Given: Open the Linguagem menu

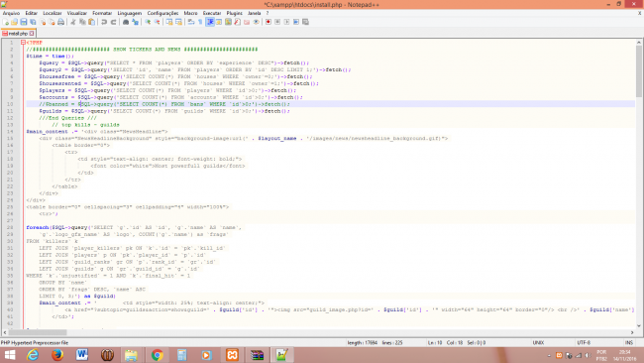Looking at the screenshot, I should (130, 13).
